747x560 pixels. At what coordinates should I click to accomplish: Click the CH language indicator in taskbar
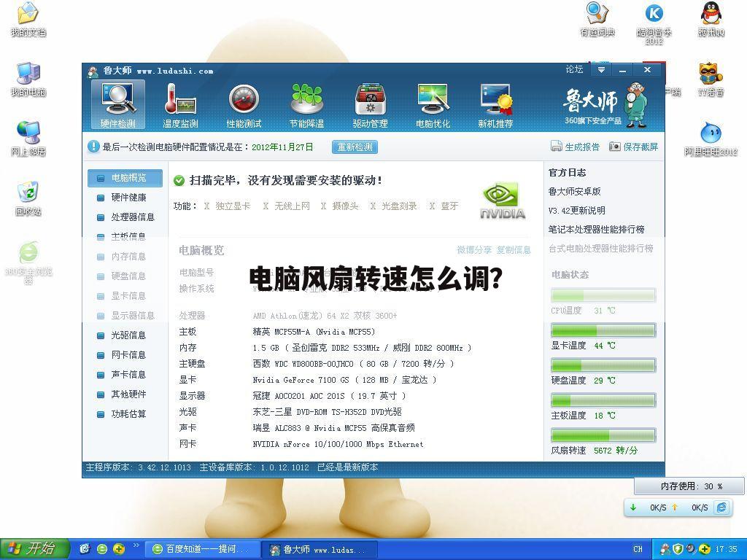click(638, 550)
